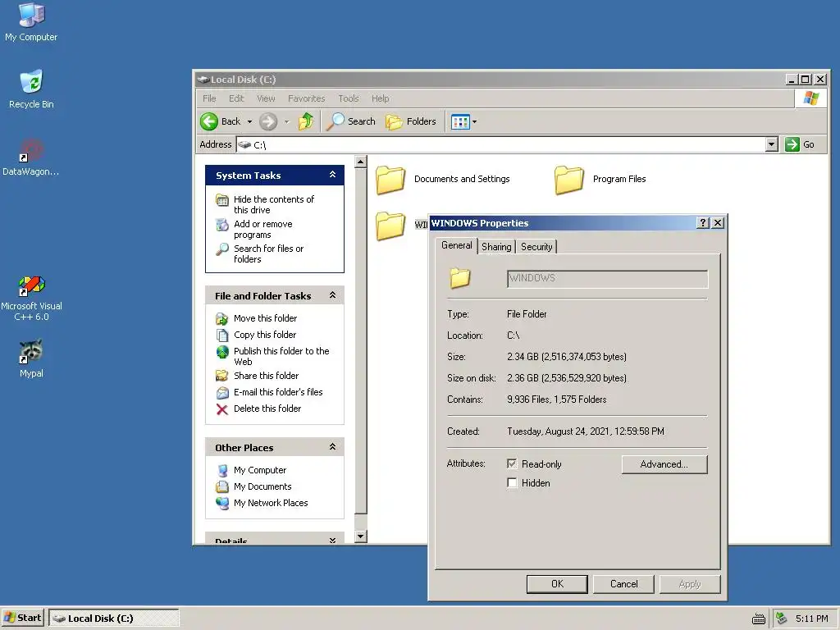This screenshot has height=630, width=840.
Task: Select the Documents and Settings folder icon
Action: click(390, 180)
